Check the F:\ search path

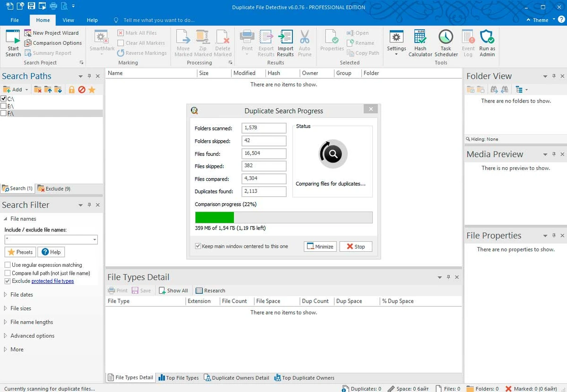(4, 113)
